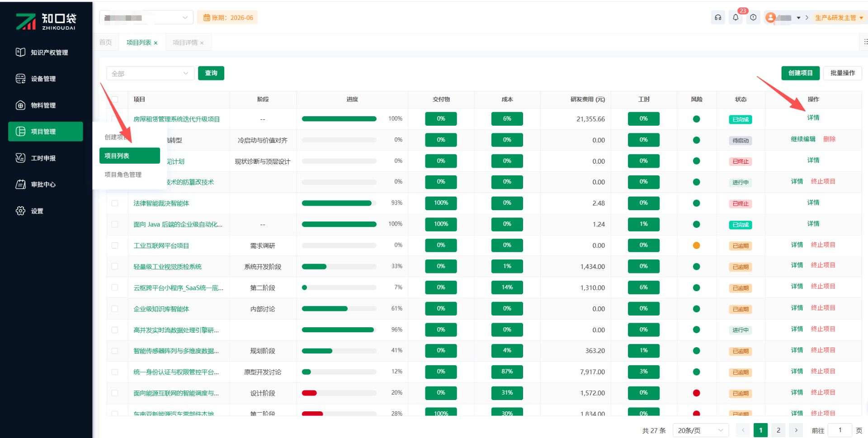Select 项目角色管理 in the submenu
The height and width of the screenshot is (438, 868).
point(123,174)
